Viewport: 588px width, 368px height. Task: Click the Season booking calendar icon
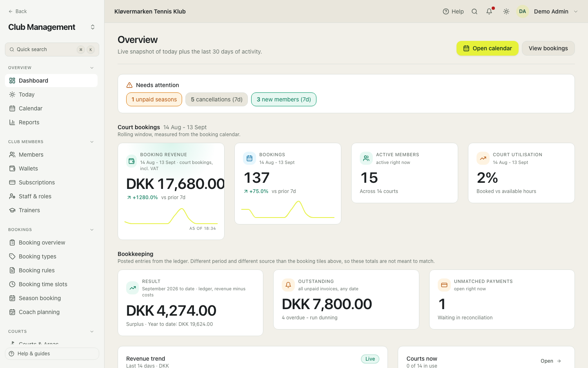click(x=12, y=298)
